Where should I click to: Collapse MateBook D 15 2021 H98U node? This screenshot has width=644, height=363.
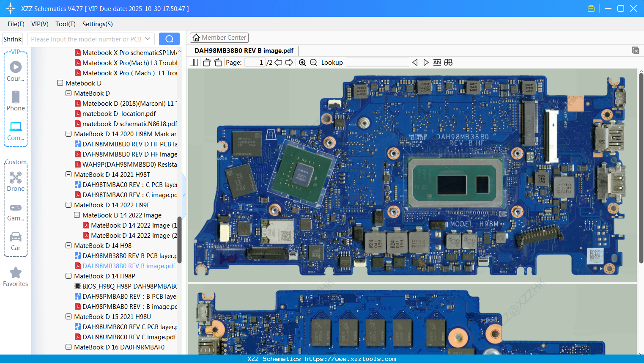69,317
